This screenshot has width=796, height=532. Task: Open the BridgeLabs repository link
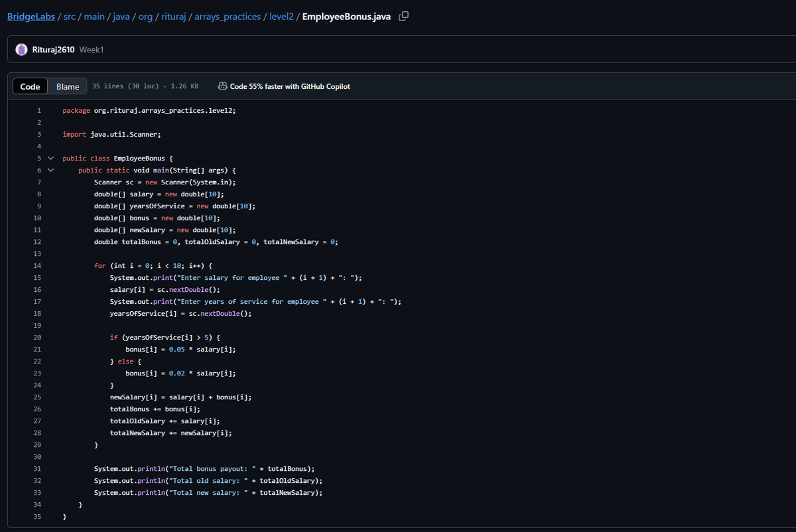pos(31,17)
